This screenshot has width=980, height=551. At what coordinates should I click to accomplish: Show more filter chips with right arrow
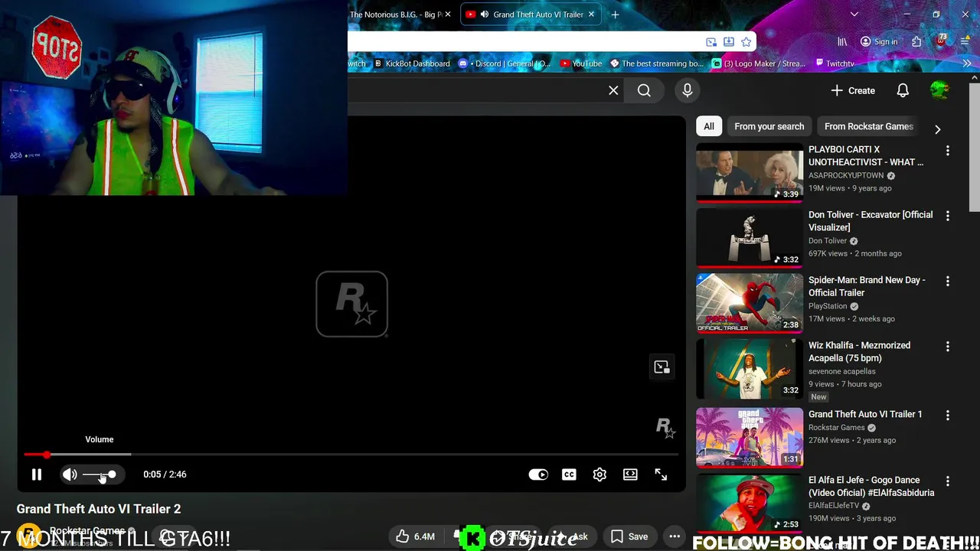point(938,129)
